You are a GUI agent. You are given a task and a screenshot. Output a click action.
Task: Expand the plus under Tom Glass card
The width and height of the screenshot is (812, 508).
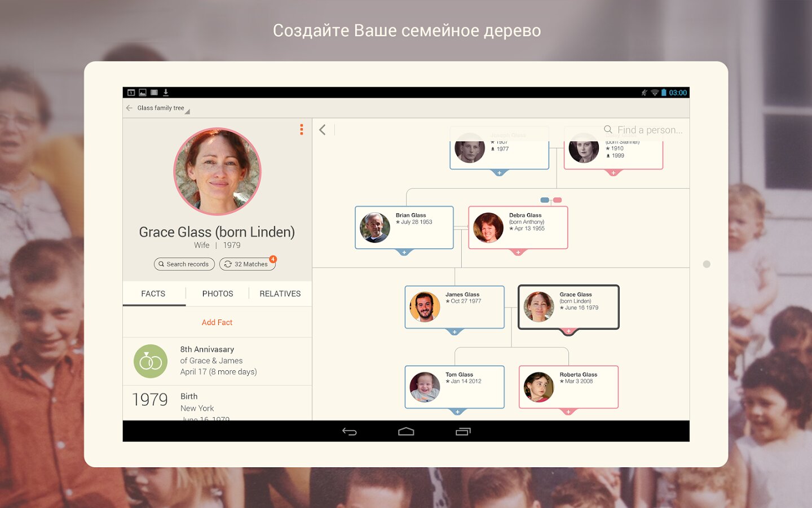click(457, 412)
